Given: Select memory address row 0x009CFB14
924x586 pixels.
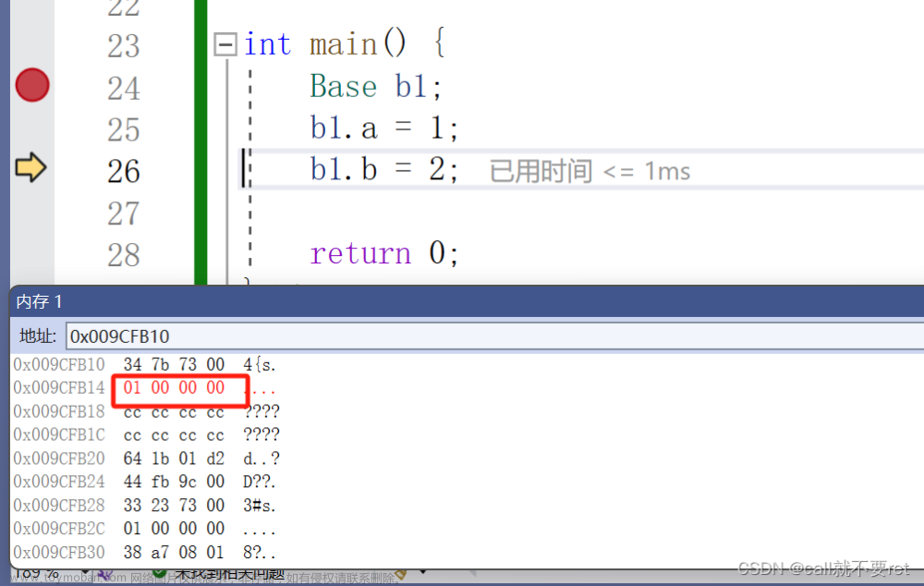Looking at the screenshot, I should click(x=59, y=388).
